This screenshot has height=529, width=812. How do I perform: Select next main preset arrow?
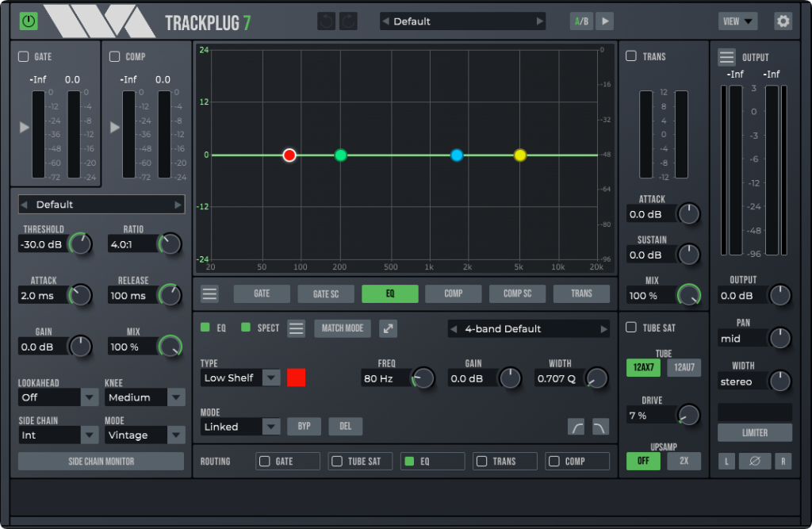tap(539, 21)
